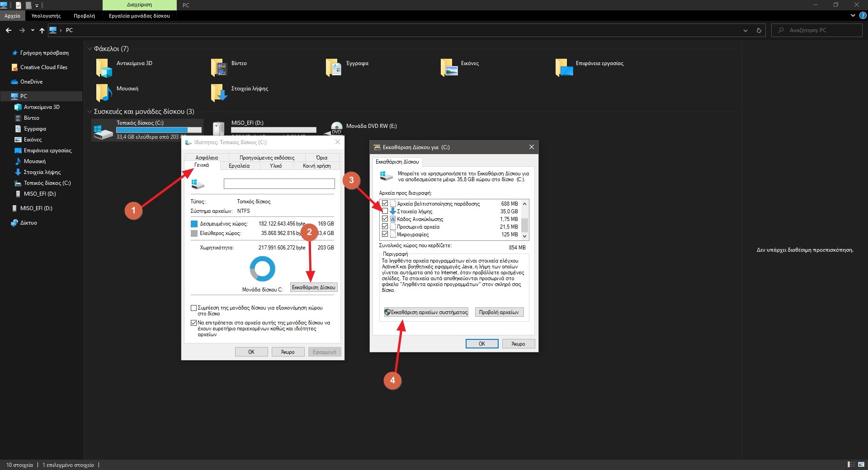Click the Εκκαθάριση Δίσκου button
Image resolution: width=868 pixels, height=470 pixels.
pos(313,287)
